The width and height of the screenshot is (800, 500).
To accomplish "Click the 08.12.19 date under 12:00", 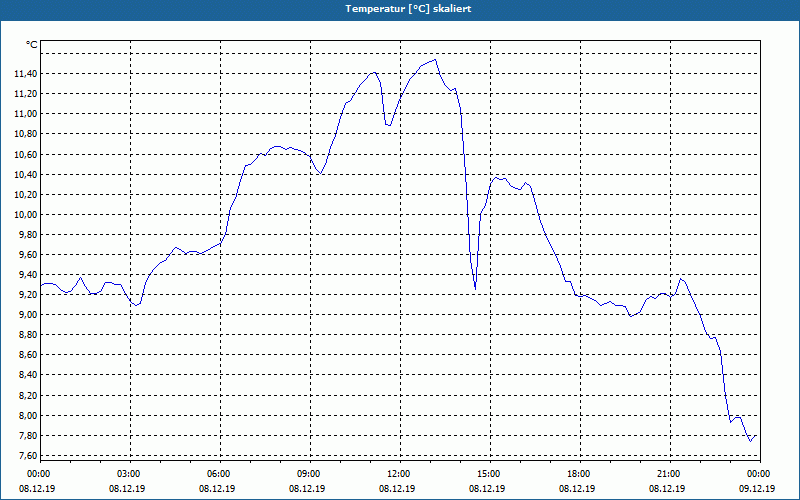I will [x=397, y=488].
